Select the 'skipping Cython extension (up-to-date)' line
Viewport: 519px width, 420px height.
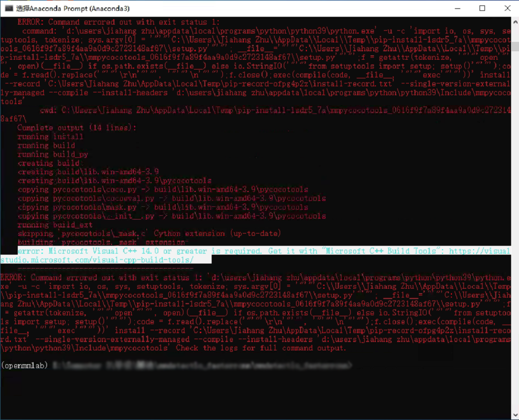(x=148, y=233)
